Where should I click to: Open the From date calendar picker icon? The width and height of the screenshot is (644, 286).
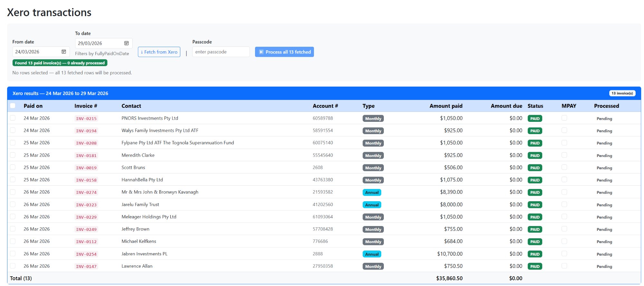point(64,52)
